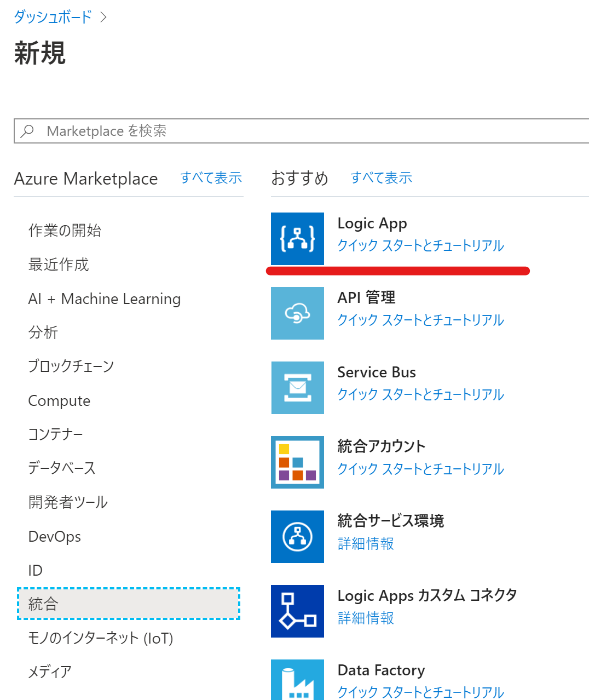Open API 管理 quick start tutorial link
589x700 pixels.
click(x=420, y=320)
